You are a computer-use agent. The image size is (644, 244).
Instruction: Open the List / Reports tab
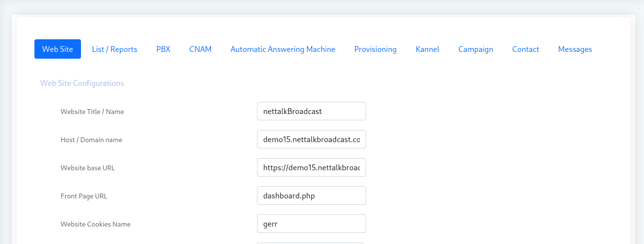click(114, 49)
